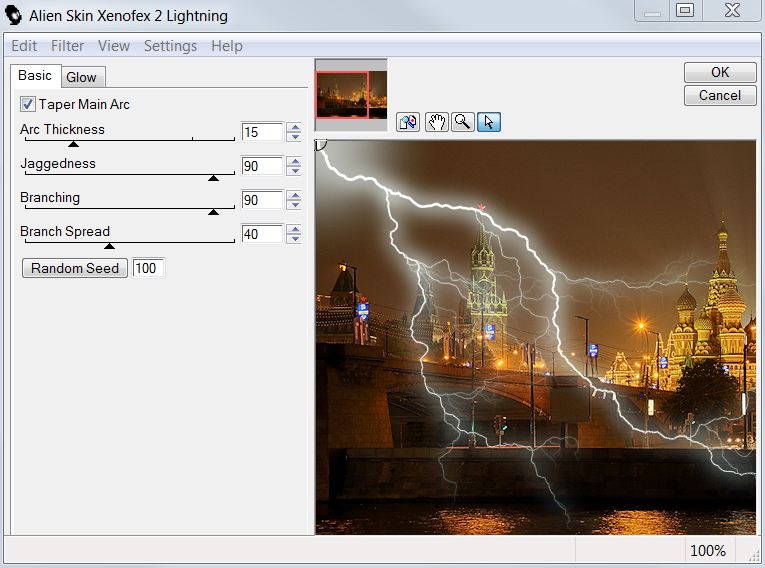Click the Jaggedness slider handle
Viewport: 765px width, 568px height.
pyautogui.click(x=213, y=178)
